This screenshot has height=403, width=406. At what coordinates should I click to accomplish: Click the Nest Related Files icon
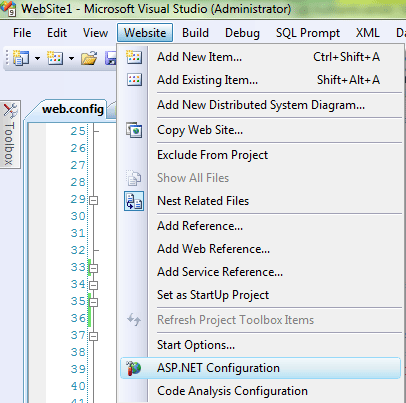click(x=134, y=201)
